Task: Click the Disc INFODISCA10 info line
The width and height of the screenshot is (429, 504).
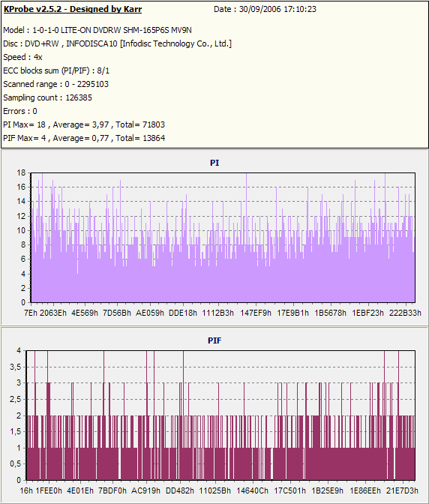Action: [117, 43]
